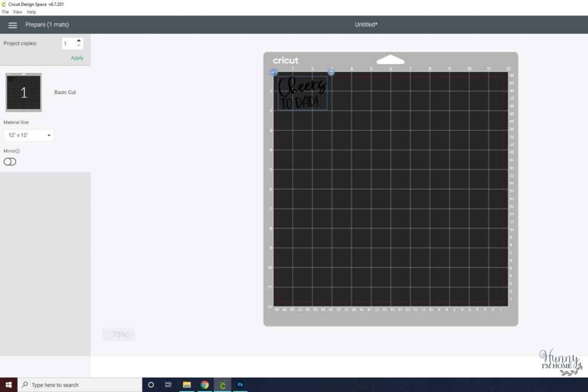Select the mat 1 thumbnail
This screenshot has width=588, height=392.
[x=24, y=92]
